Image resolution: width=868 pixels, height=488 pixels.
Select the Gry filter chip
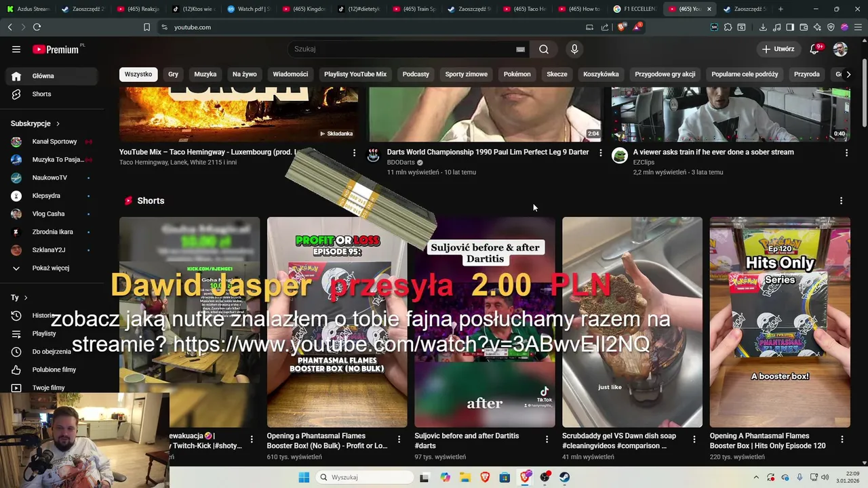pos(174,74)
